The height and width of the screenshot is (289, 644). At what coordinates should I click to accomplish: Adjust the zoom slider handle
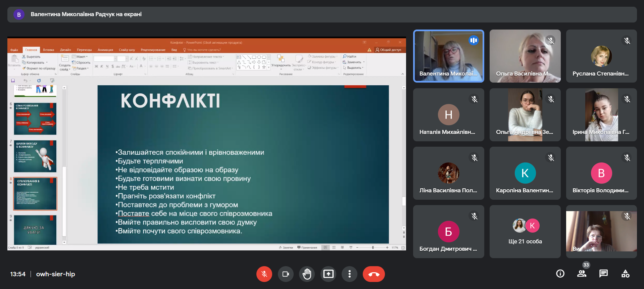(373, 248)
